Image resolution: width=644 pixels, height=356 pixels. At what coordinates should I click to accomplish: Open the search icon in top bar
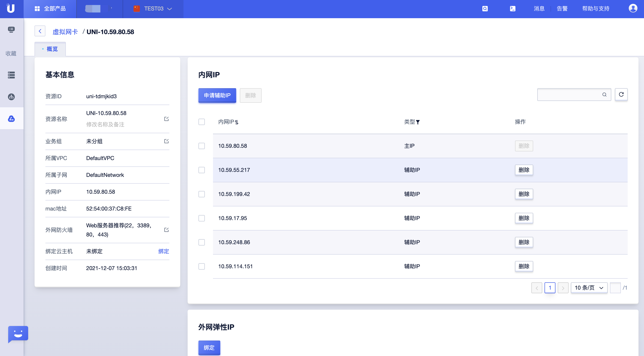point(485,9)
